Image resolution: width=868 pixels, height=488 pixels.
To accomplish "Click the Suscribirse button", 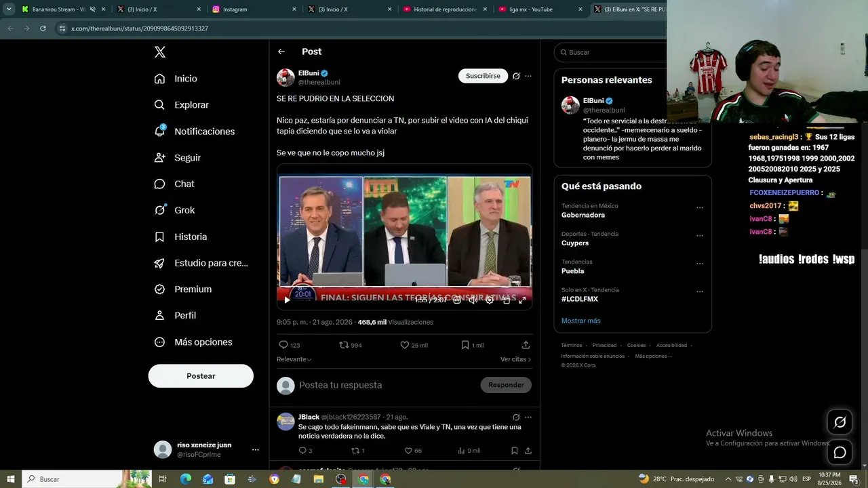I will [x=483, y=76].
